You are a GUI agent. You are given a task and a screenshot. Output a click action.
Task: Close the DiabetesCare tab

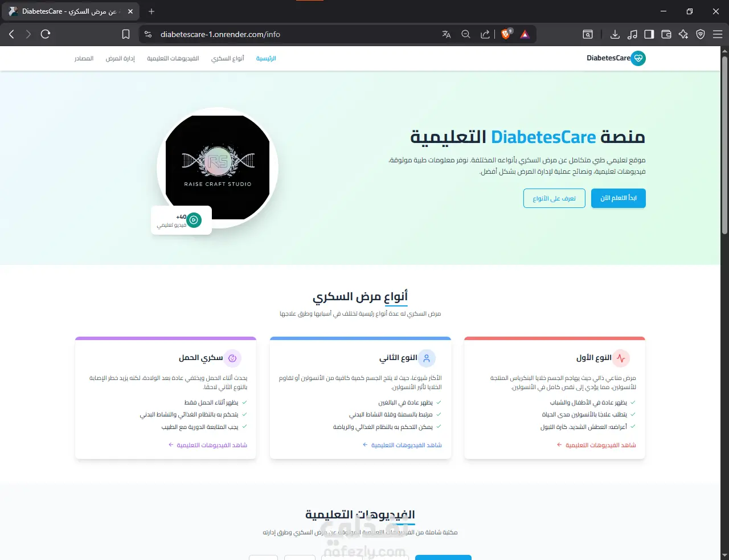tap(130, 11)
